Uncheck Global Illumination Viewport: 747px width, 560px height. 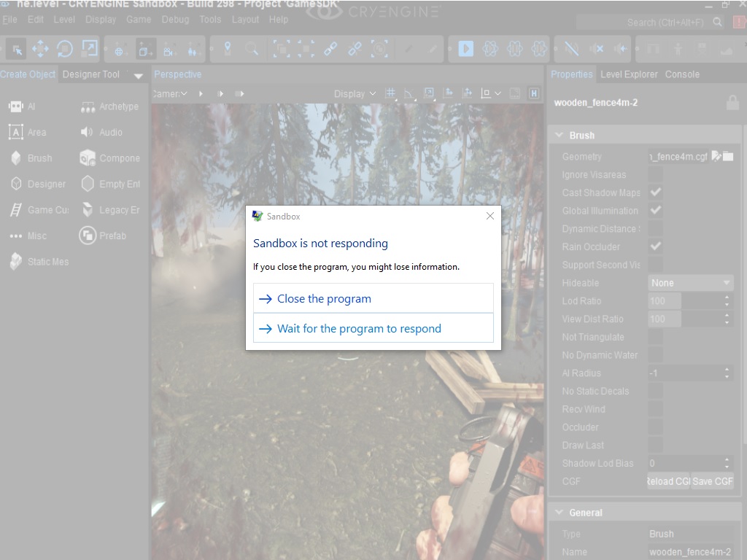point(656,210)
